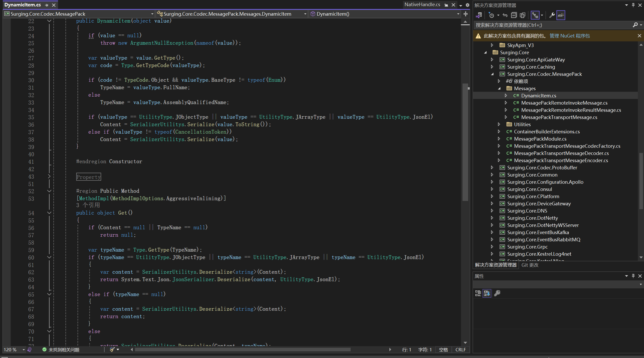
Task: Toggle the file nesting view button
Action: [x=535, y=15]
